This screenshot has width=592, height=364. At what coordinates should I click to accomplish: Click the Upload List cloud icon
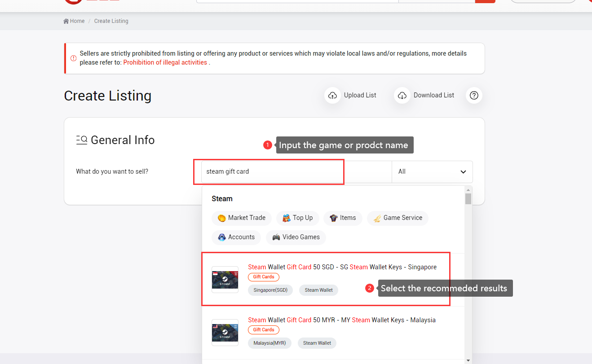pos(332,95)
